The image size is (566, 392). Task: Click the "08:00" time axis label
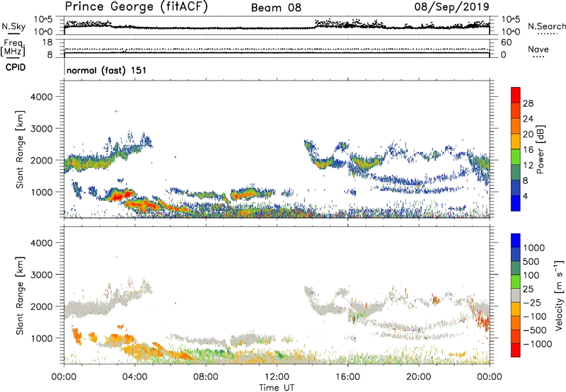point(206,377)
